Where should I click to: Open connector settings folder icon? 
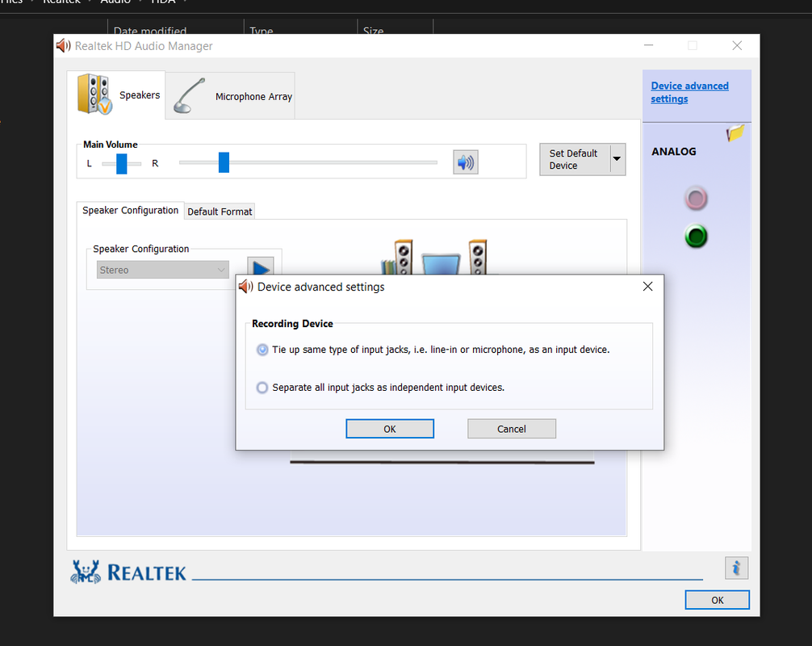coord(735,132)
